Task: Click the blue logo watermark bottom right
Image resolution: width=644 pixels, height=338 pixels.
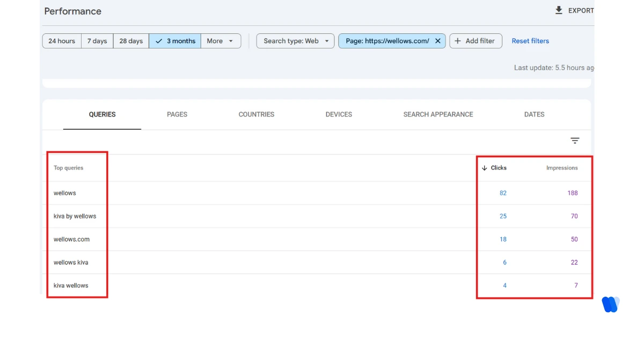Action: (611, 304)
